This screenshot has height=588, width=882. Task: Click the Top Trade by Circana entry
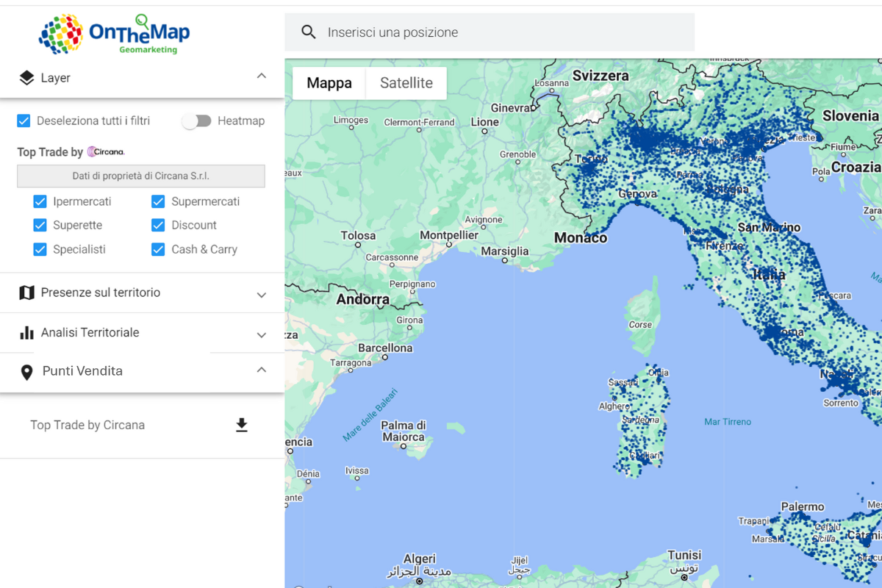pyautogui.click(x=87, y=425)
